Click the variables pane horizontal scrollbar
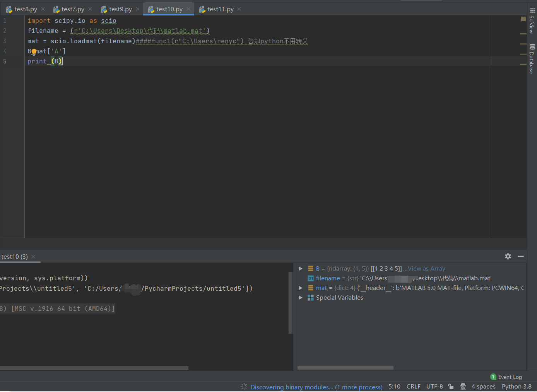The width and height of the screenshot is (537, 392). point(345,368)
